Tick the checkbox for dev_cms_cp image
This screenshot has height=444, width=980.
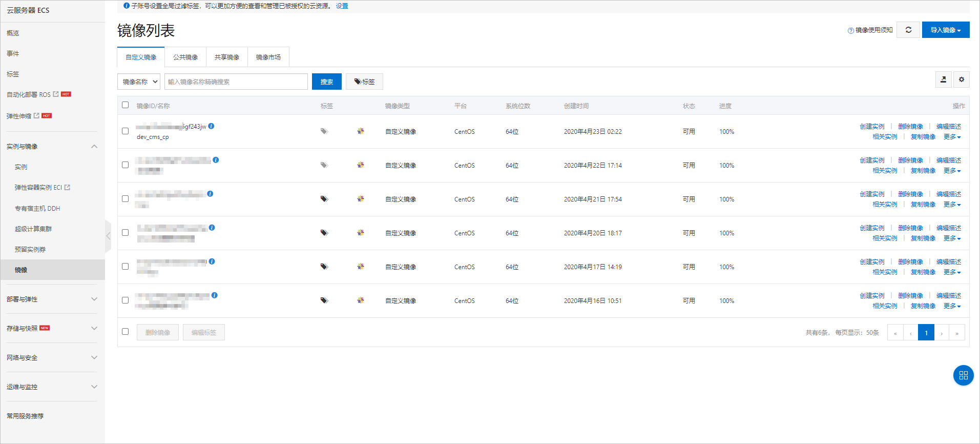(x=125, y=131)
